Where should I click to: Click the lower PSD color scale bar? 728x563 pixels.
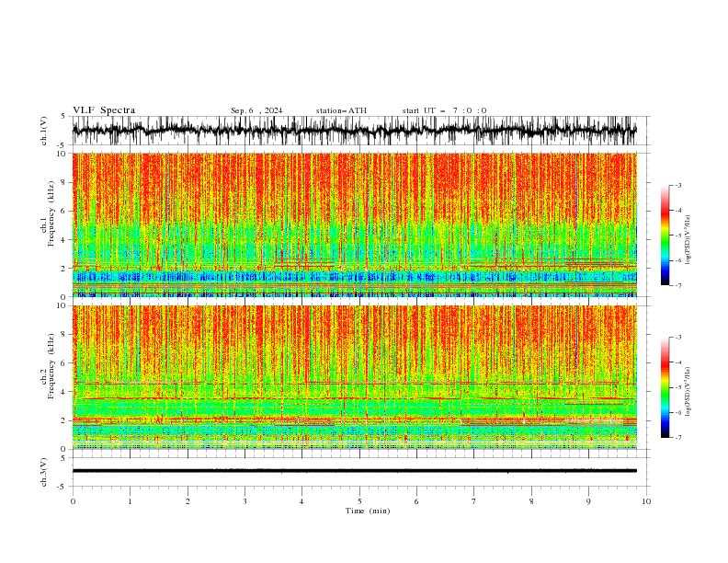(x=665, y=387)
